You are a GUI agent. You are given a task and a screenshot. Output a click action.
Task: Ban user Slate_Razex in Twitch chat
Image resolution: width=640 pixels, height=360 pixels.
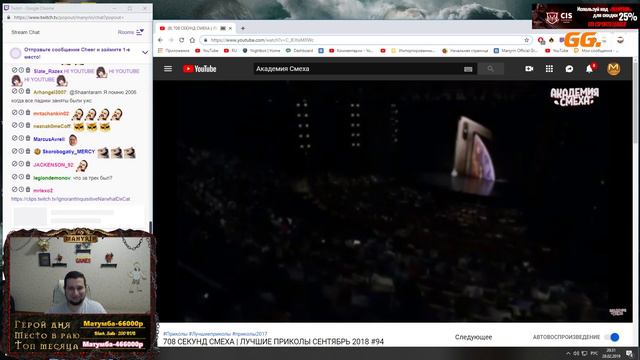click(x=14, y=70)
